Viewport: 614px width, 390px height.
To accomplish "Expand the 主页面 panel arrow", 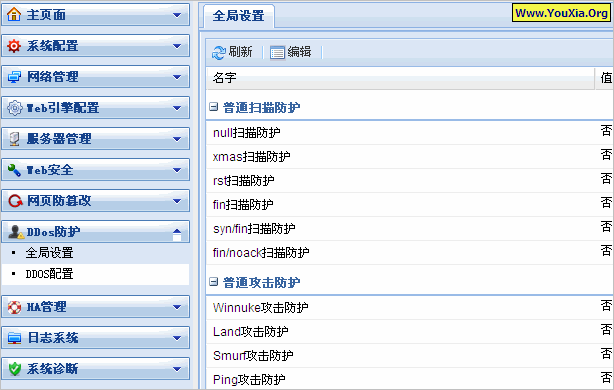I will click(x=177, y=15).
